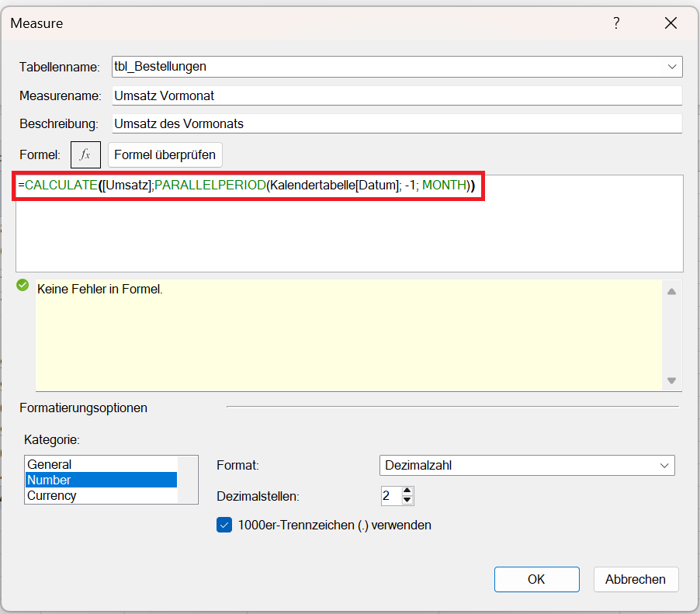
Task: Close the Measure dialog window
Action: tap(671, 23)
